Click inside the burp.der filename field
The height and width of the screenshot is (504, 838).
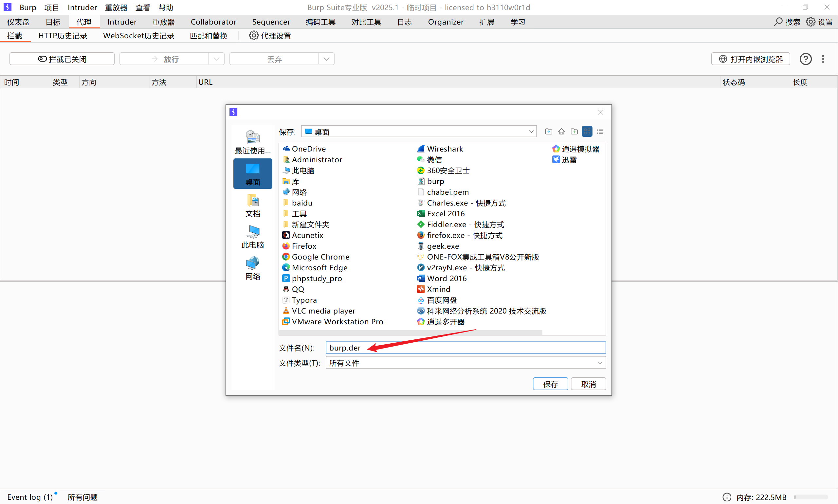(x=408, y=348)
